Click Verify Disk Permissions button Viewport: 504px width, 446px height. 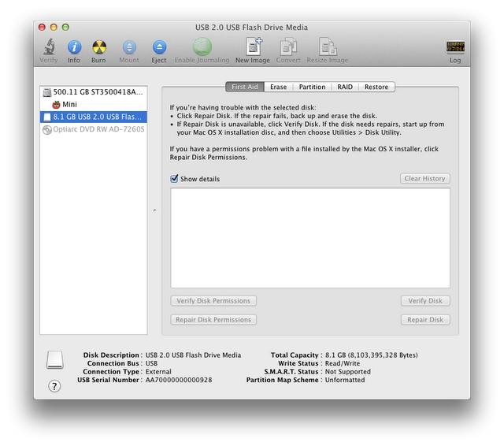pos(213,301)
